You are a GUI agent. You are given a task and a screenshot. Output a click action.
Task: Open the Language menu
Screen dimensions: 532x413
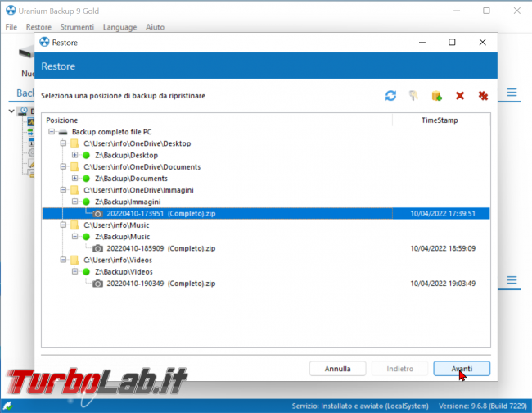[119, 27]
